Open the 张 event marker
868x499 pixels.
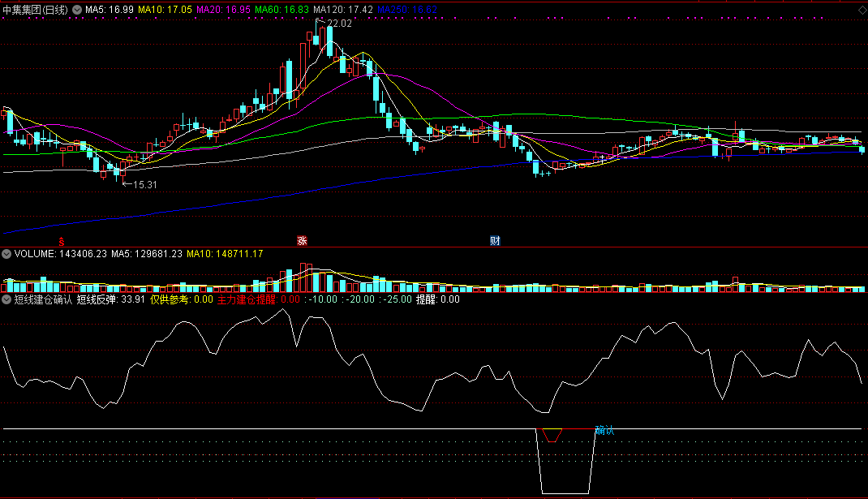click(x=302, y=241)
